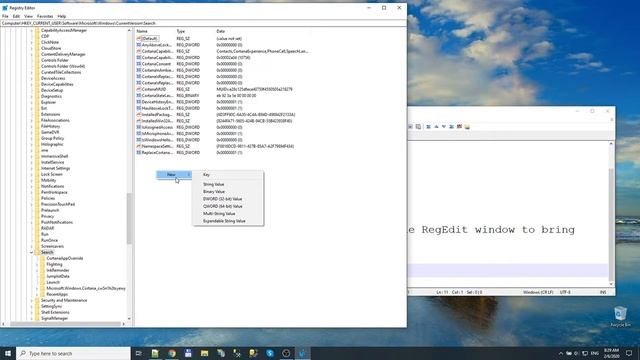The height and width of the screenshot is (360, 640).
Task: Select the GameDVR registry key
Action: (50, 132)
